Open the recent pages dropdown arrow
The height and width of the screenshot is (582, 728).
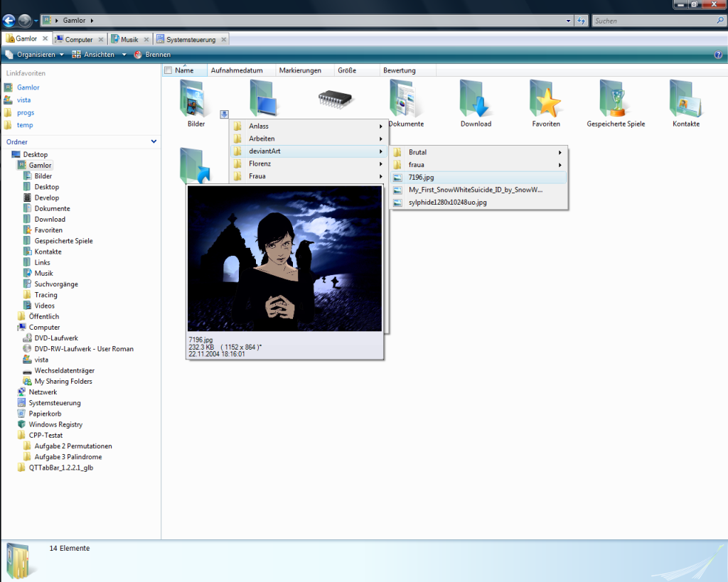coord(36,21)
